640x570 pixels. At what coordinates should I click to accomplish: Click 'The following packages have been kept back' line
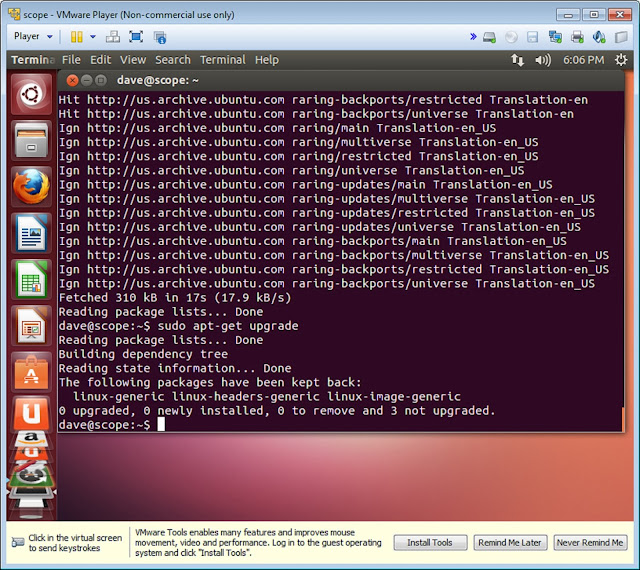[x=210, y=383]
